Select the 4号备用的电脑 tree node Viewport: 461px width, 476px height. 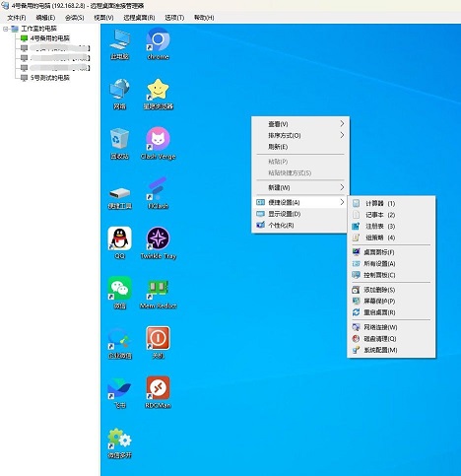50,38
